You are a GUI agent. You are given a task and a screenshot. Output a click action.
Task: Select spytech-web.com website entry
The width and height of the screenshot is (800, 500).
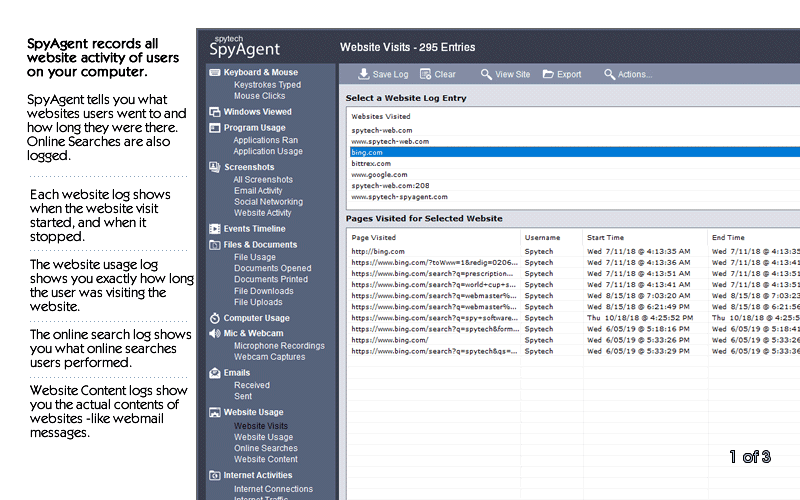[x=575, y=130]
